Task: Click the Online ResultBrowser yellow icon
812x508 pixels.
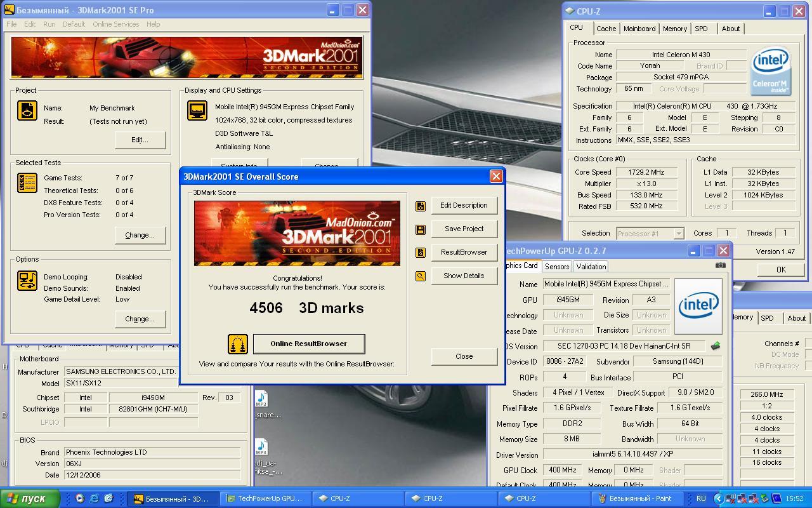Action: coord(238,344)
